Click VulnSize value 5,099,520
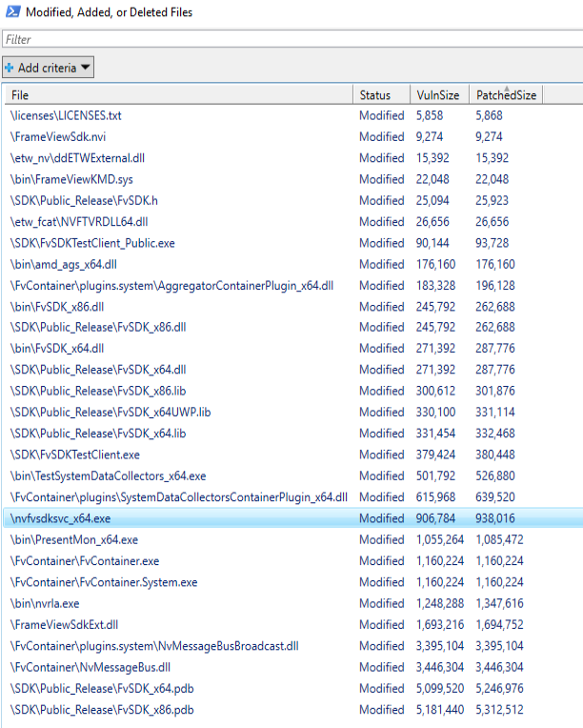This screenshot has height=728, width=583. point(440,689)
